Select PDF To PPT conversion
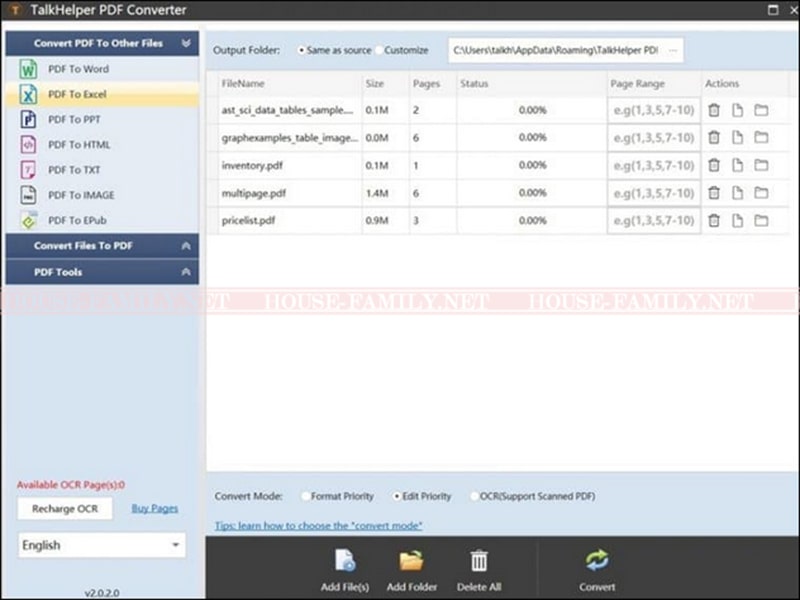Screen dimensions: 800x600 102,119
